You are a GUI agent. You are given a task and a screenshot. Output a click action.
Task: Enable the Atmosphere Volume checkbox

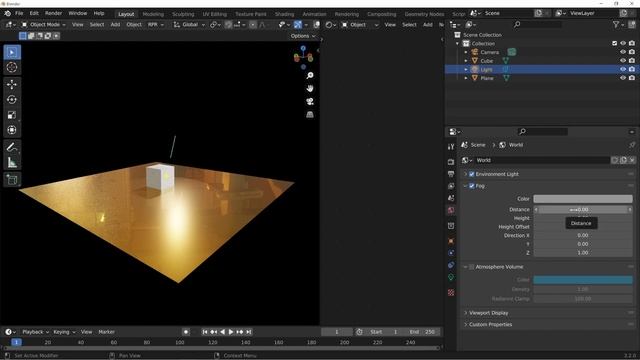pos(472,267)
